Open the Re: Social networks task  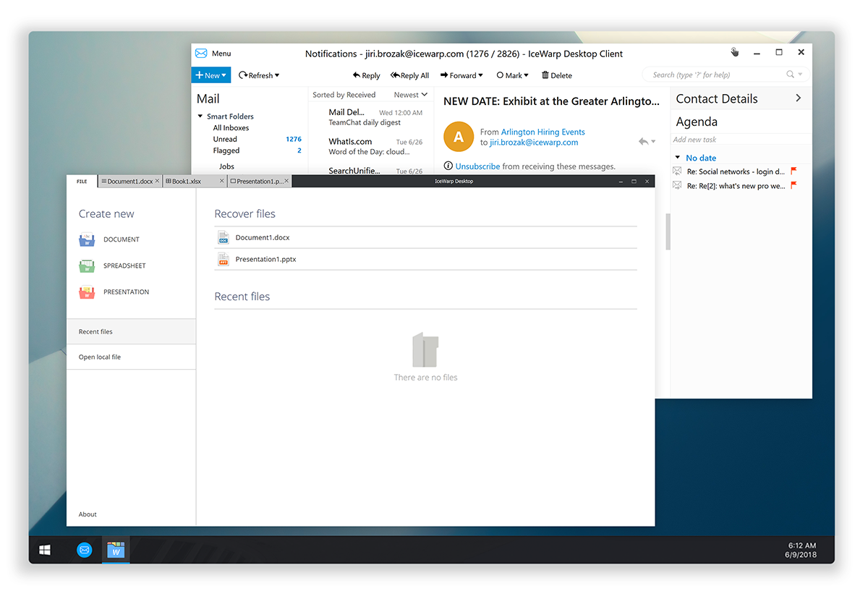click(736, 172)
